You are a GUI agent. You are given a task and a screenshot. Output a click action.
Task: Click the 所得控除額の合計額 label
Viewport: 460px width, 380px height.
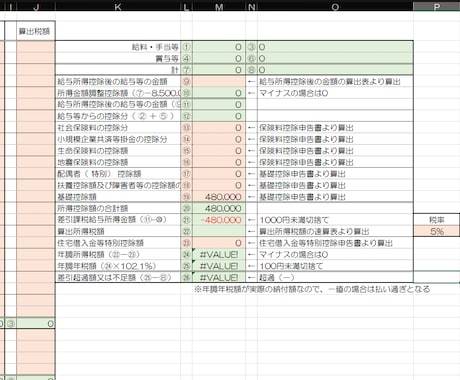click(x=92, y=208)
